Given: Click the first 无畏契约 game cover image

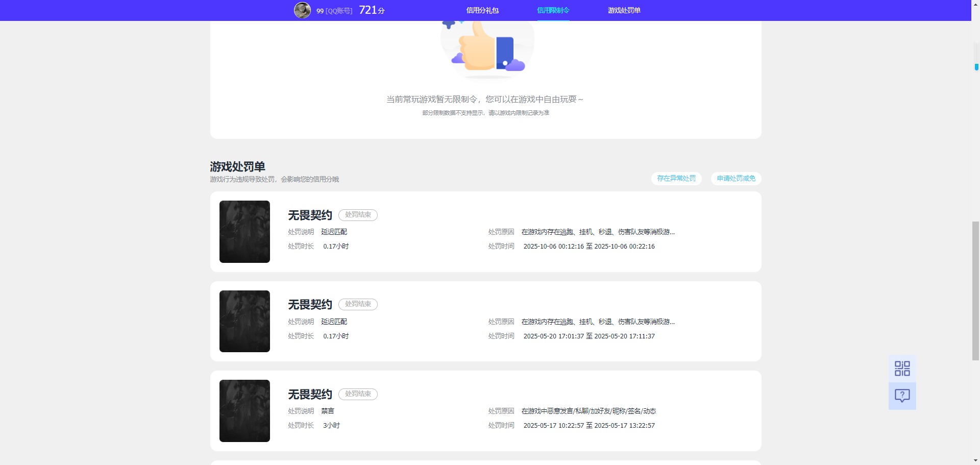Looking at the screenshot, I should click(244, 232).
